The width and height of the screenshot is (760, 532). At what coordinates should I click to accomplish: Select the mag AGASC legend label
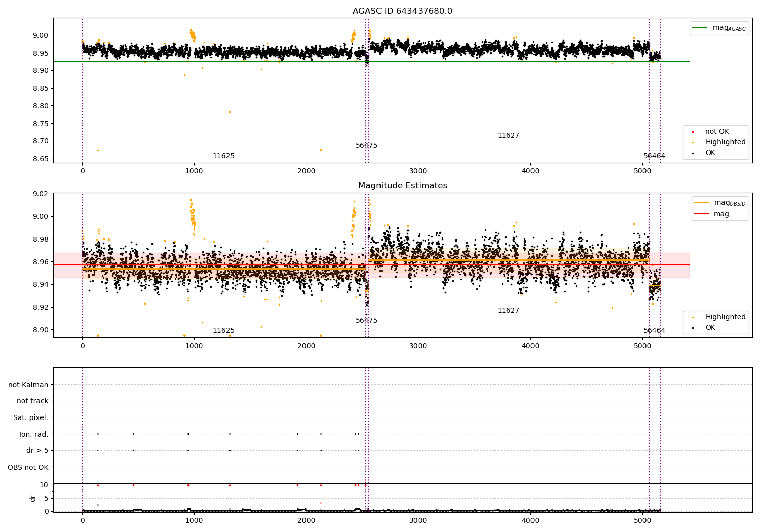click(729, 28)
